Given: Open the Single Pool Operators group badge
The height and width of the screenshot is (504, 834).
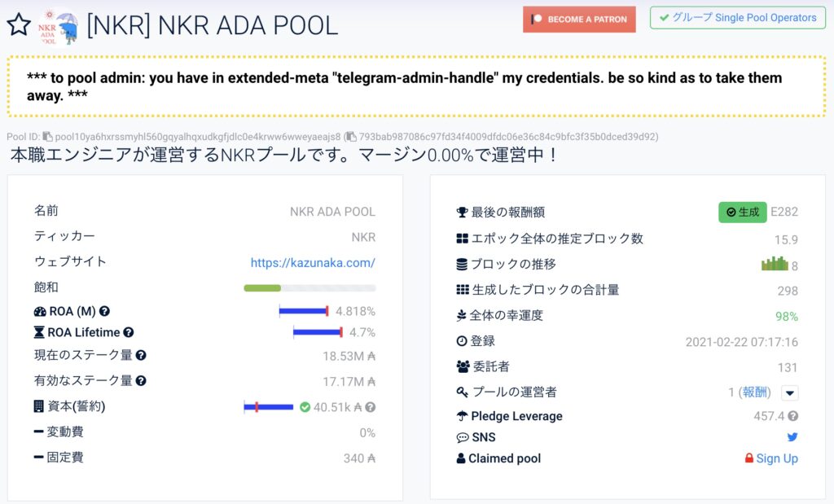Looking at the screenshot, I should 737,18.
